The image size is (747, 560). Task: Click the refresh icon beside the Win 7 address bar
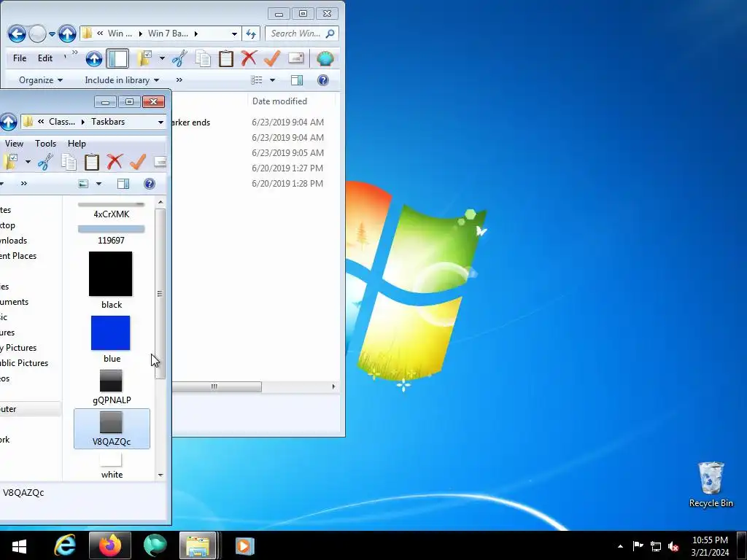[x=251, y=34]
